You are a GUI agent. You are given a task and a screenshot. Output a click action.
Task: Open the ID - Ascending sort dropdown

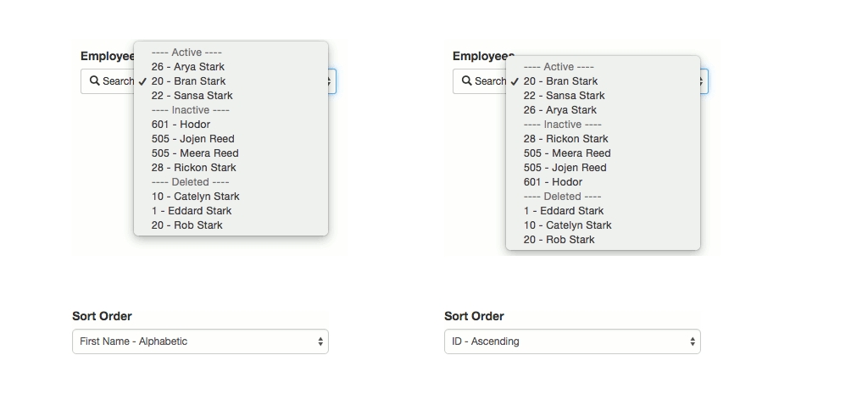572,341
